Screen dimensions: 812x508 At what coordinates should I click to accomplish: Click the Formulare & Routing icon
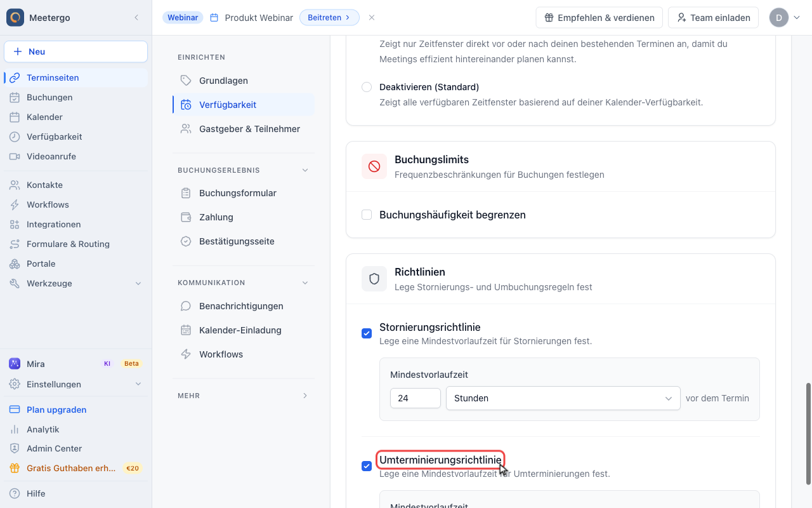[x=15, y=244]
